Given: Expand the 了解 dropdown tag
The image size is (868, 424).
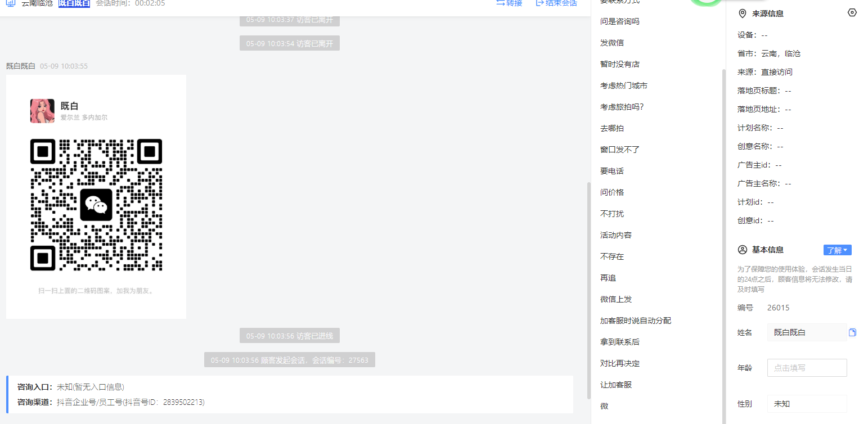Looking at the screenshot, I should tap(838, 250).
